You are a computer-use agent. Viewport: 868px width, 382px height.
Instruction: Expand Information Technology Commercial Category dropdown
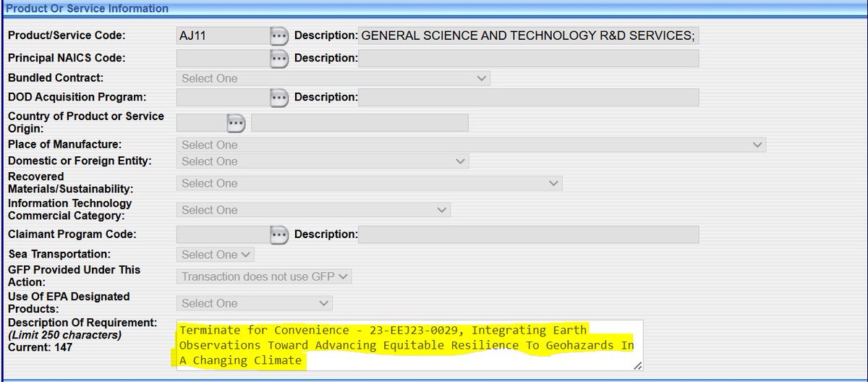click(x=313, y=210)
